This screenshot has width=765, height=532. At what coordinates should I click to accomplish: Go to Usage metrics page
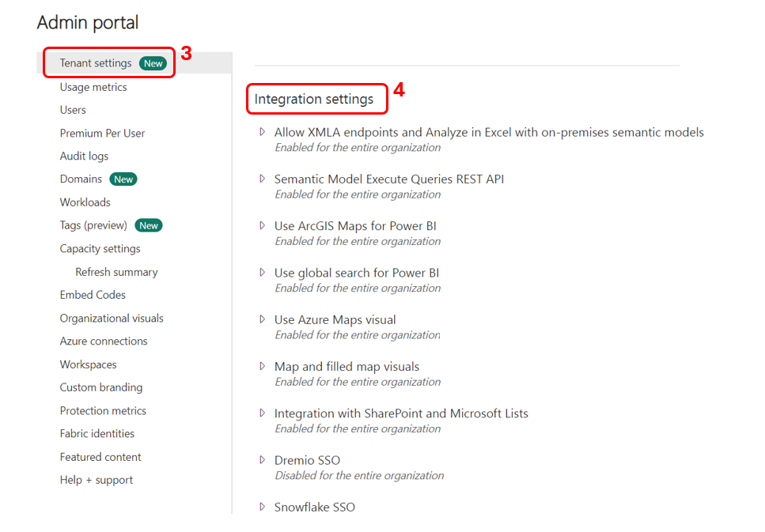point(93,87)
